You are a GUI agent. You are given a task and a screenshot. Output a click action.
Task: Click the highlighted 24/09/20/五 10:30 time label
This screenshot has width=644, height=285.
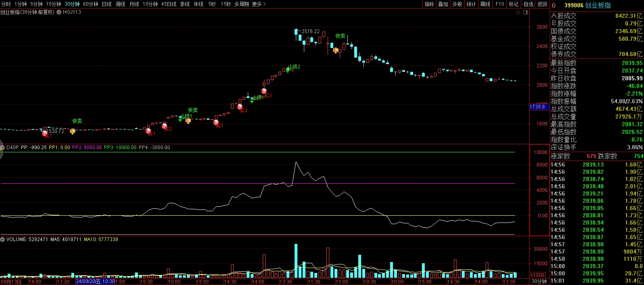coord(95,281)
